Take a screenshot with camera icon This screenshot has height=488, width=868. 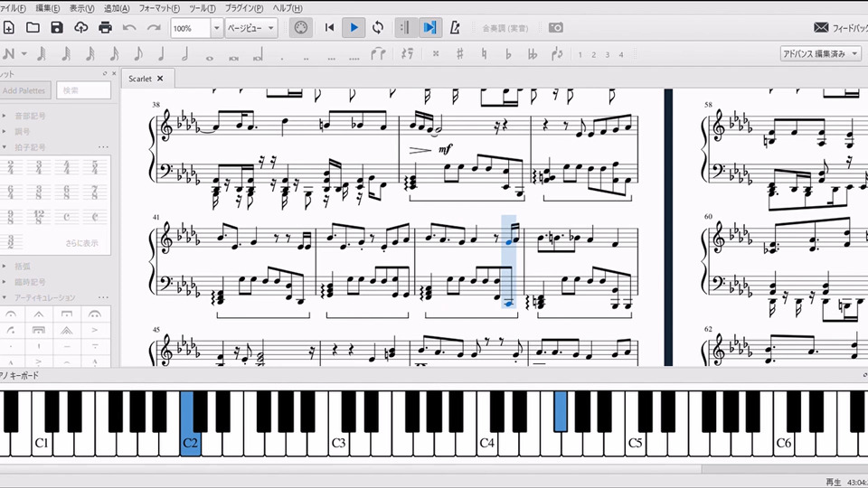[x=556, y=28]
